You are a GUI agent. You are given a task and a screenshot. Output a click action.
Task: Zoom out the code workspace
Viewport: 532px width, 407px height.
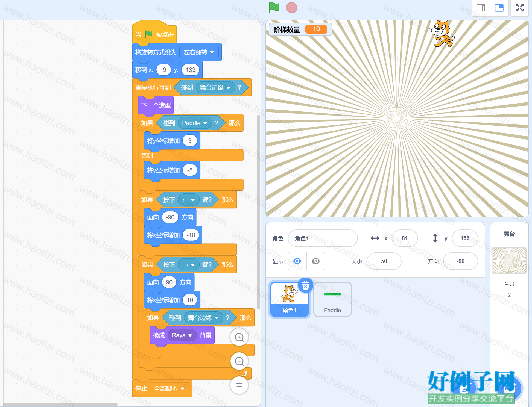tap(239, 361)
